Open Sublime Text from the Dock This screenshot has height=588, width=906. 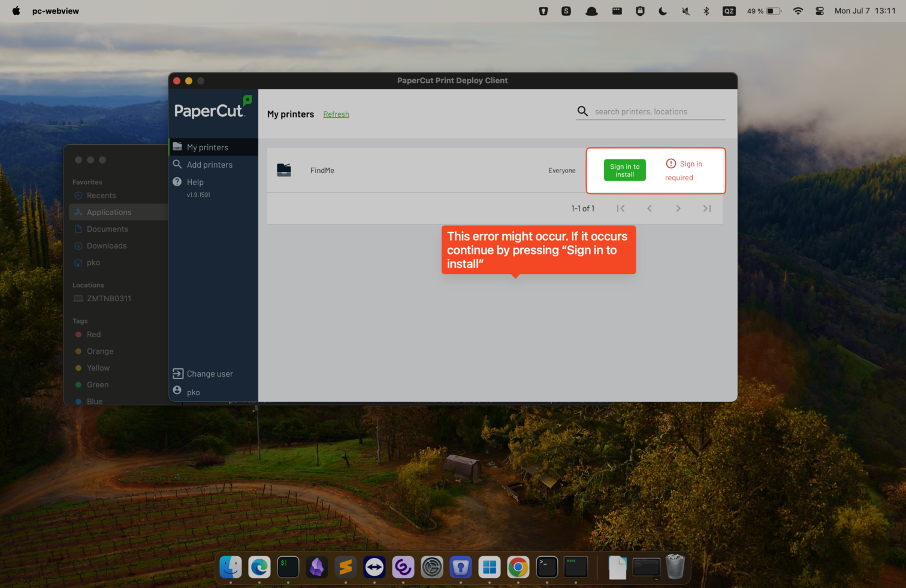(346, 567)
